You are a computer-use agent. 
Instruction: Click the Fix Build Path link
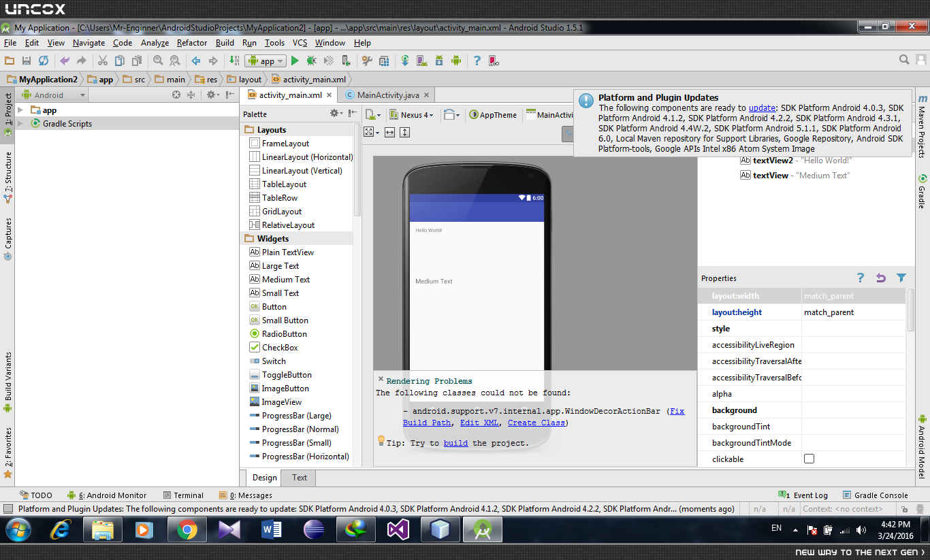(x=544, y=416)
